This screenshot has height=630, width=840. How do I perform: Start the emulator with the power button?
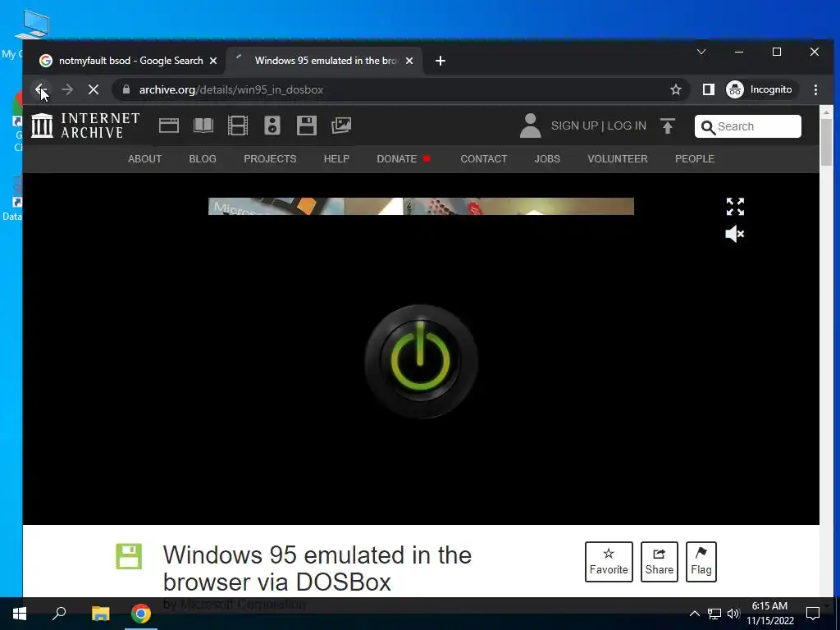click(421, 362)
